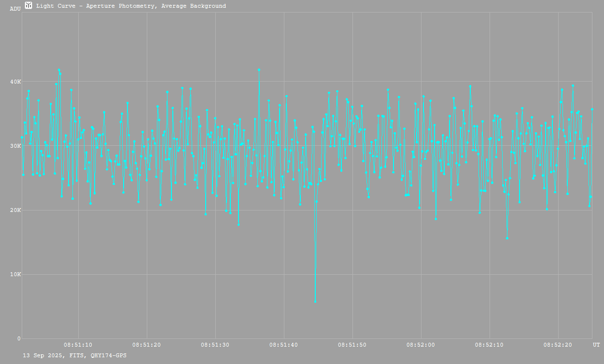Select the peak data point near 08:51:36

259,70
